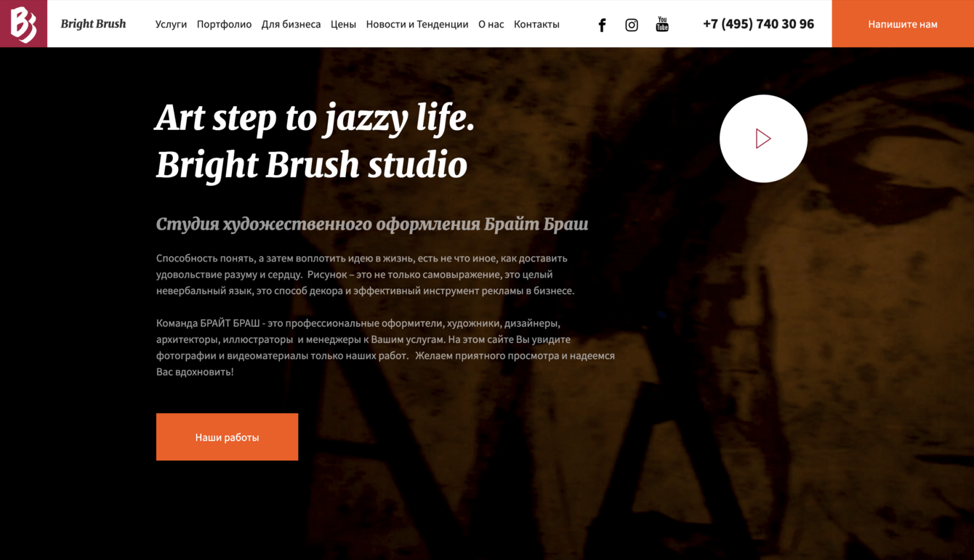Click the paragraph starting with Способность понять
Image resolution: width=974 pixels, height=560 pixels.
coord(365,275)
